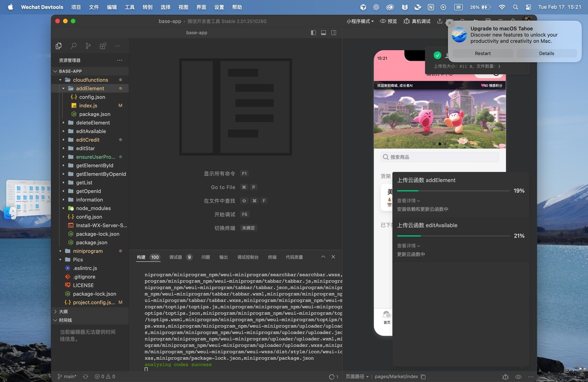Collapse the cloudfunctions folder
Viewport: 588px width, 382px height.
click(60, 80)
